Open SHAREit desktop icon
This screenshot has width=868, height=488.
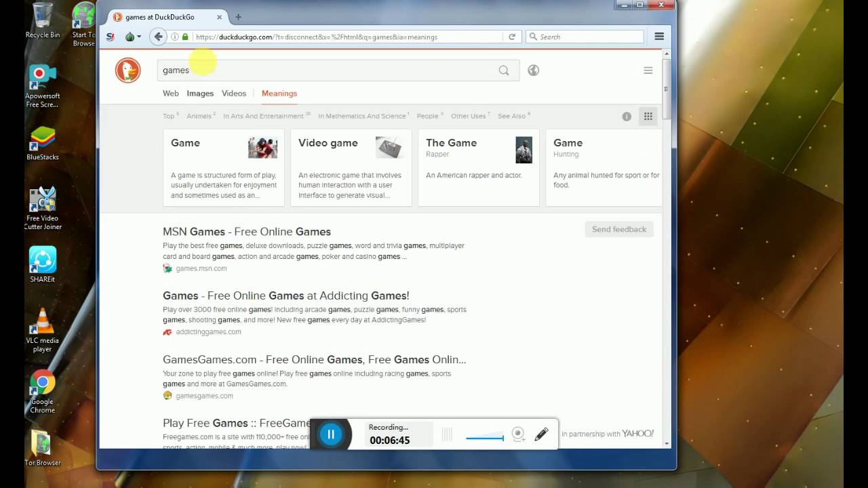point(43,265)
